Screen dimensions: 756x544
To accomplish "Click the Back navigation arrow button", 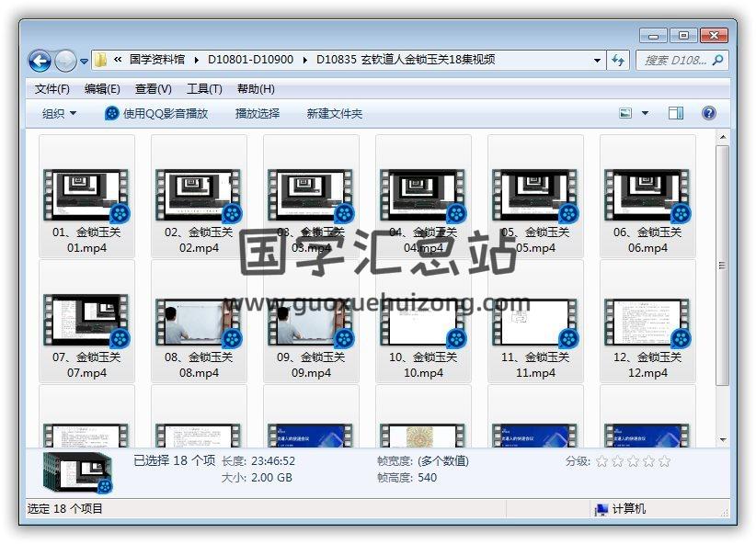I will 40,61.
